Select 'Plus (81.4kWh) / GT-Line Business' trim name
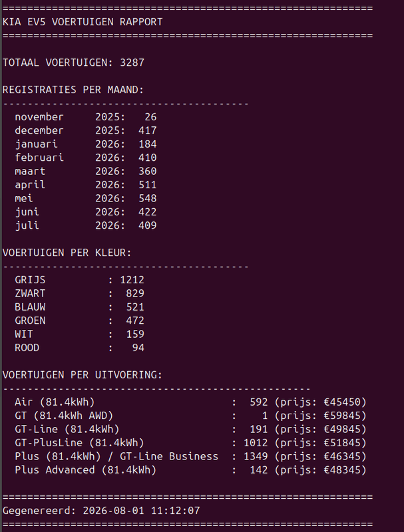 pos(116,456)
